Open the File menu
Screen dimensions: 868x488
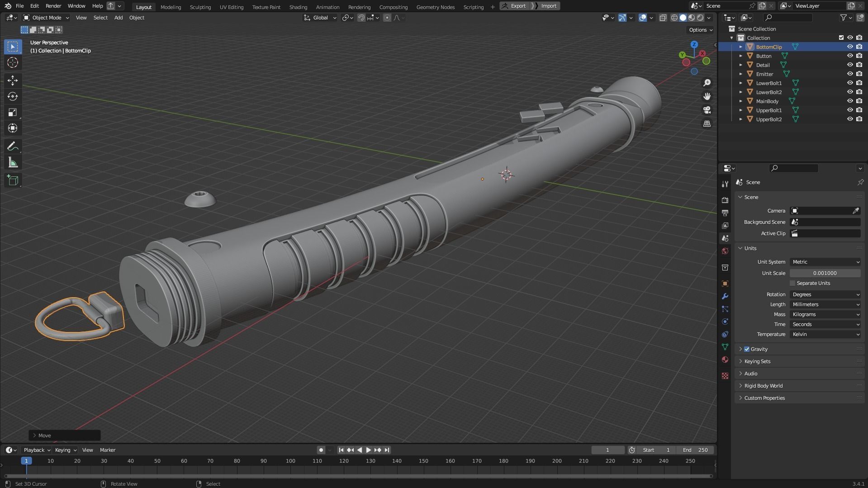(x=19, y=6)
